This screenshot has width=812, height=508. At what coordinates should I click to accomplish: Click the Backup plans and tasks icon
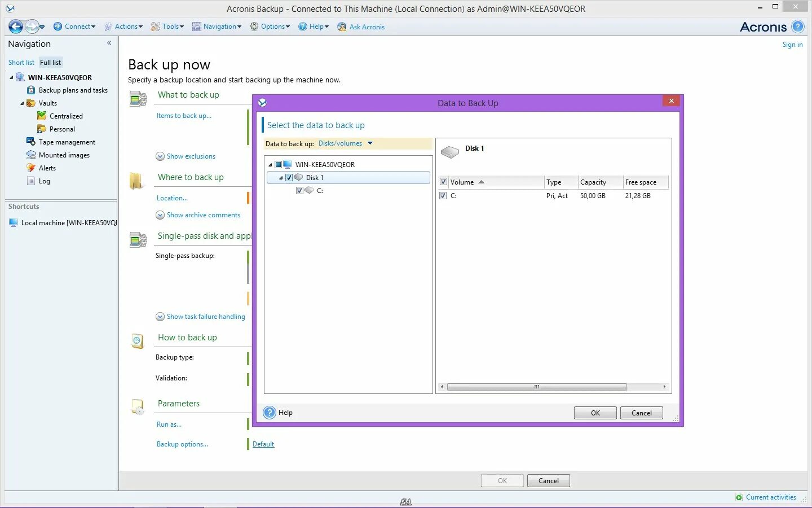(32, 90)
